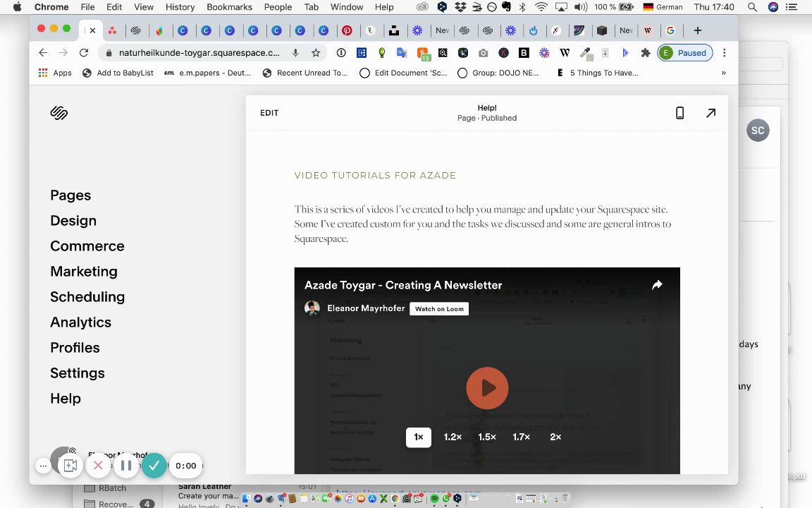The image size is (812, 508).
Task: Click the Squarespace logo in the sidebar
Action: click(59, 113)
